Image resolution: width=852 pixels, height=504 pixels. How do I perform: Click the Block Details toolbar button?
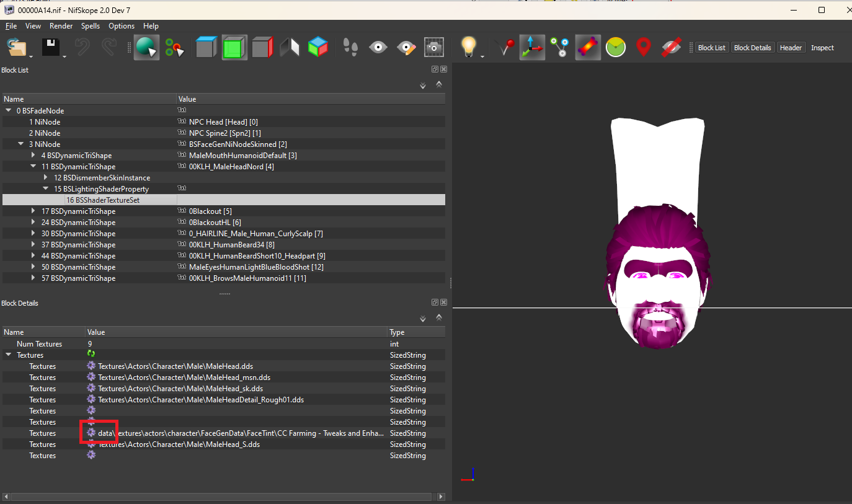pos(752,48)
